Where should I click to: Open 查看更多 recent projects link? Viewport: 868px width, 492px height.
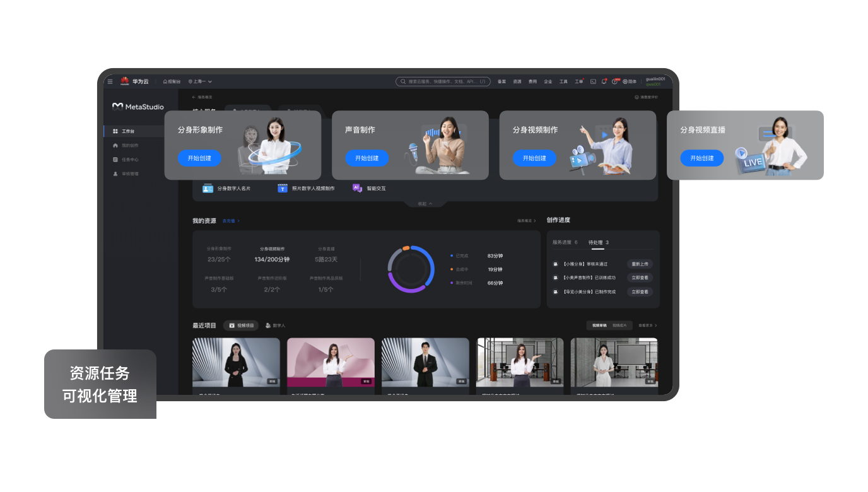coord(648,325)
